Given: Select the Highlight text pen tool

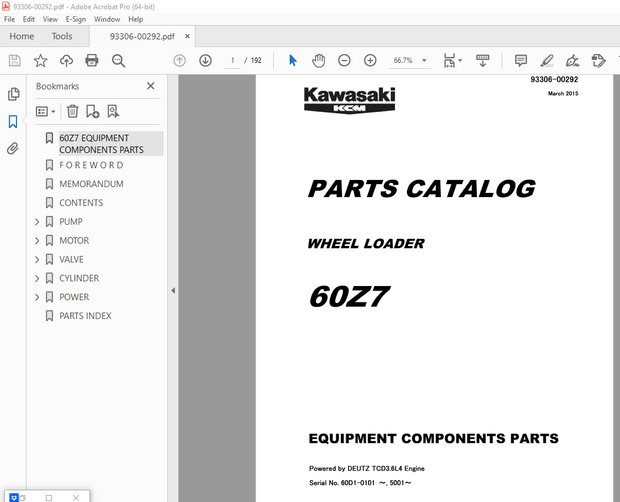Looking at the screenshot, I should point(547,60).
